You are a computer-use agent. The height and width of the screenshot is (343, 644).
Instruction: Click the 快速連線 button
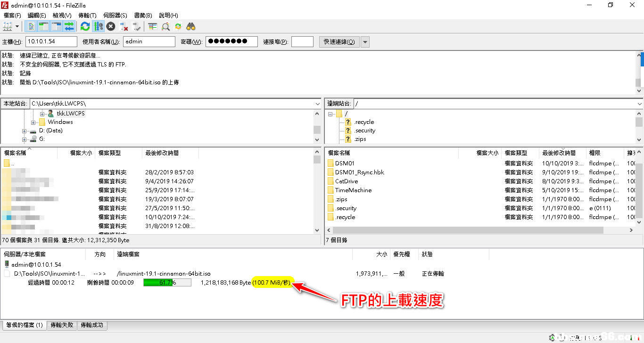click(x=339, y=42)
